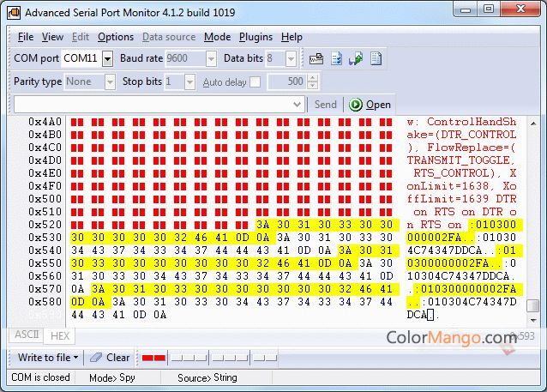547x392 pixels.
Task: Click the 0x4A0 address row label
Action: click(x=45, y=122)
